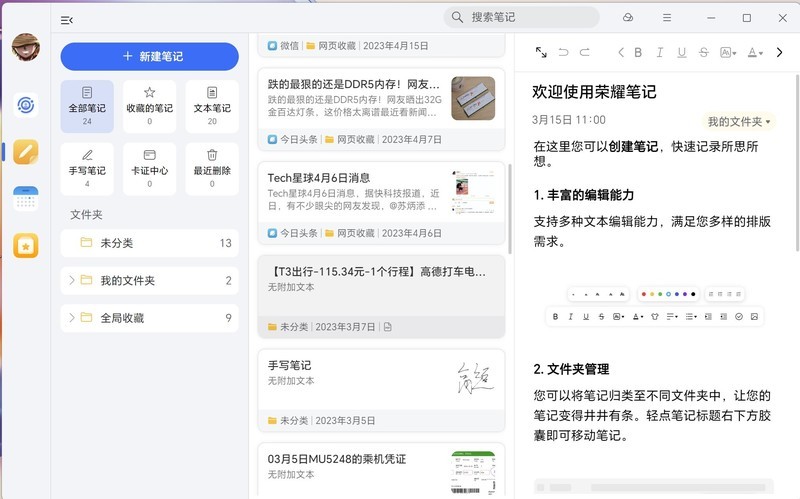Open the 我的文件夹 folder selector dropdown
Image resolution: width=800 pixels, height=499 pixels.
pos(739,121)
